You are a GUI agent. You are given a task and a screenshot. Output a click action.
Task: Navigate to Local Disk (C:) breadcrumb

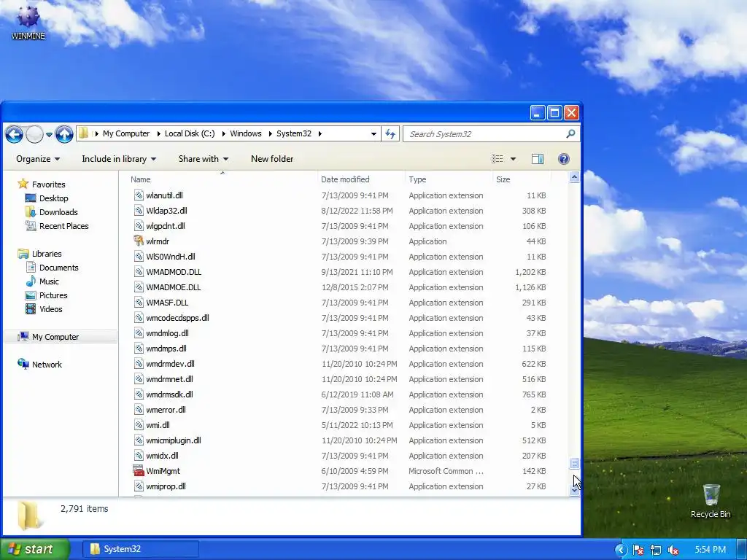(190, 134)
